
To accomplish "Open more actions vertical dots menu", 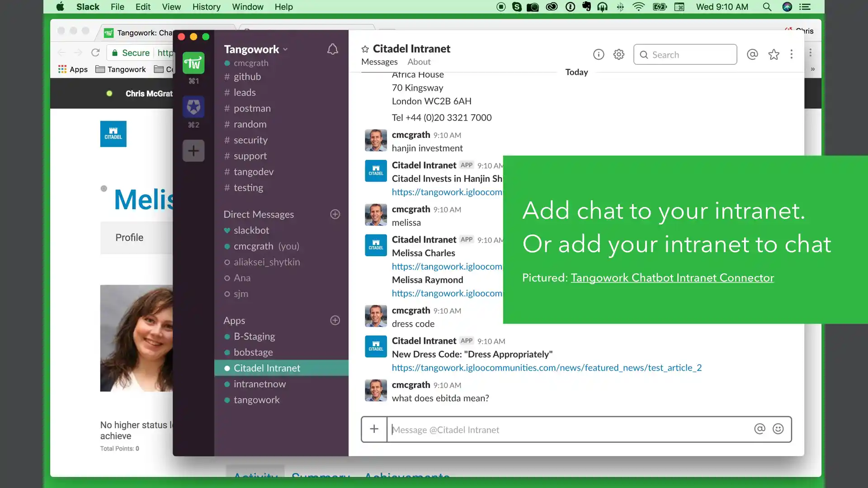I will [791, 55].
